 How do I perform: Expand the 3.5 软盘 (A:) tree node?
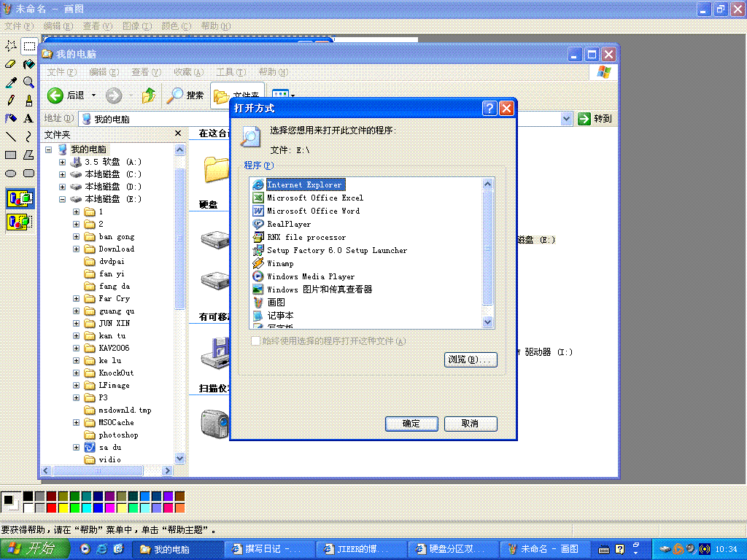(x=63, y=162)
